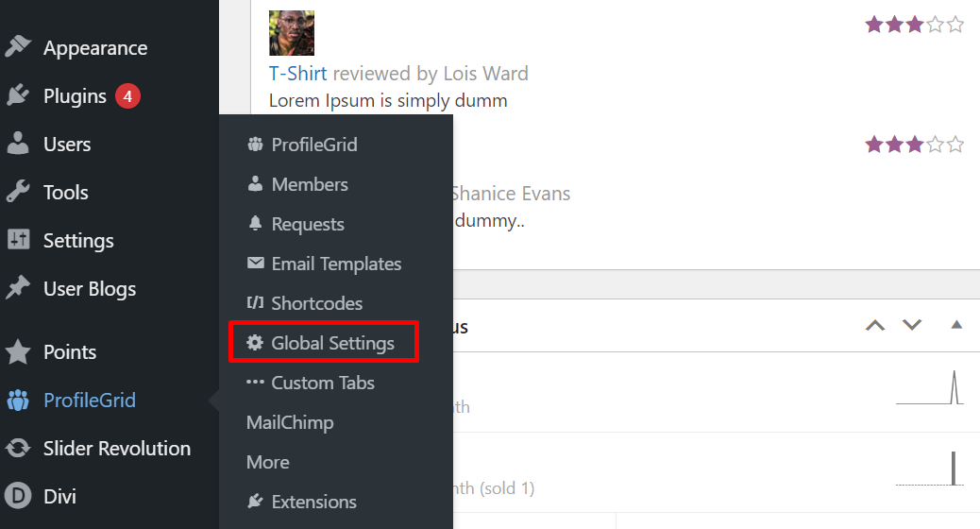Click the Slider Revolution refresh icon

[18, 448]
